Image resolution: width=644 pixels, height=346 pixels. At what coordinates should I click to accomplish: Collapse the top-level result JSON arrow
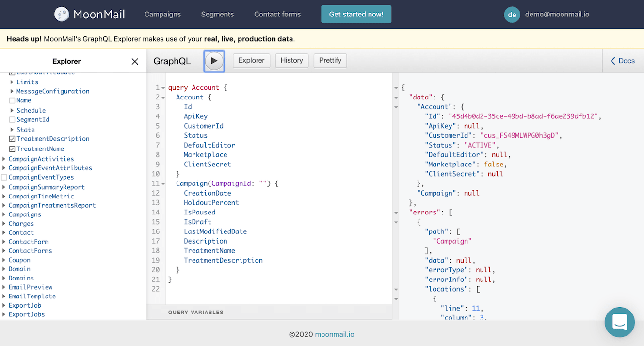[x=396, y=88]
